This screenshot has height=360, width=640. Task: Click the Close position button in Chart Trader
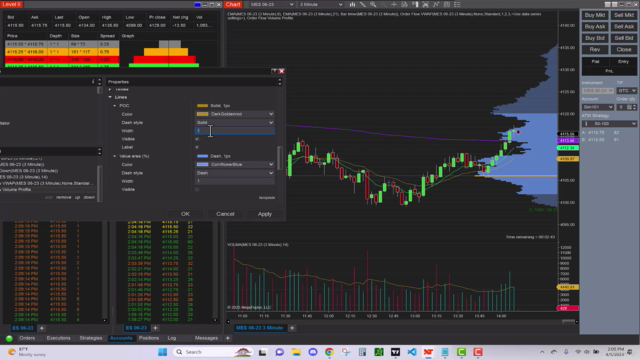click(624, 49)
